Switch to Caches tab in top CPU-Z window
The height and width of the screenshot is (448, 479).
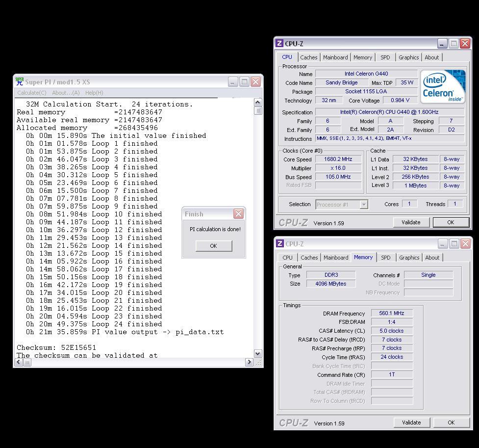308,57
